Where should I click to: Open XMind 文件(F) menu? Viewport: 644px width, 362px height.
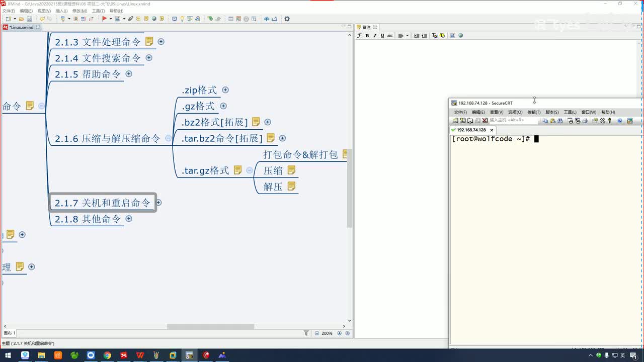click(x=8, y=11)
